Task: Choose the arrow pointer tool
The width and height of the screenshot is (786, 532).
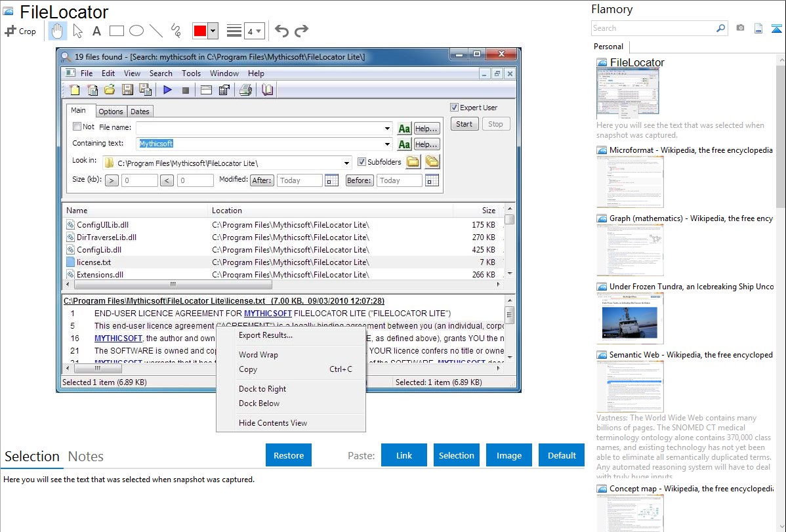Action: 77,31
